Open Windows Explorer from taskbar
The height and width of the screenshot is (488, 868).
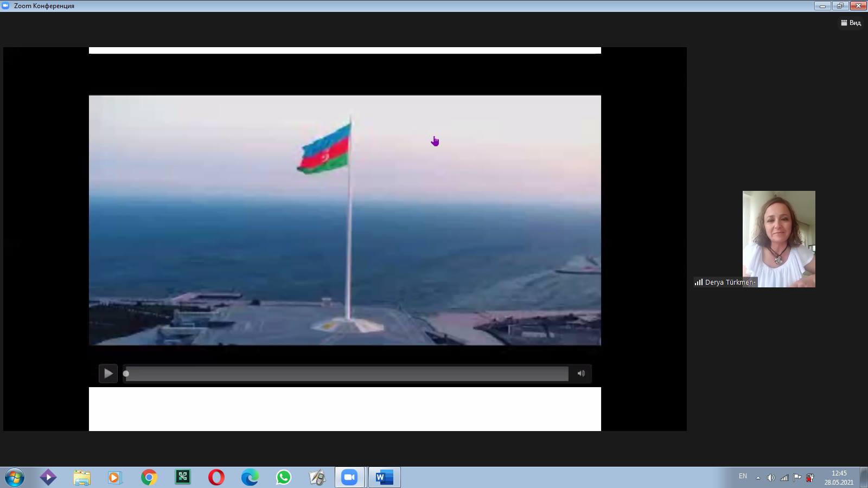[81, 477]
